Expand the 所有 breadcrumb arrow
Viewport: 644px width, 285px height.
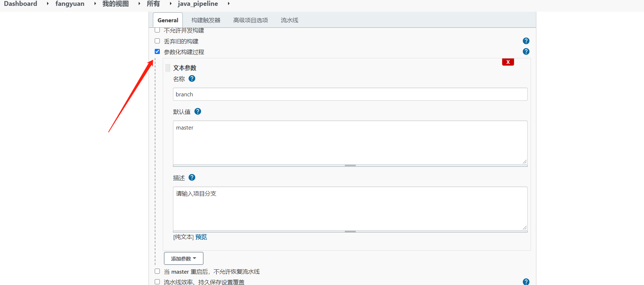tap(170, 4)
